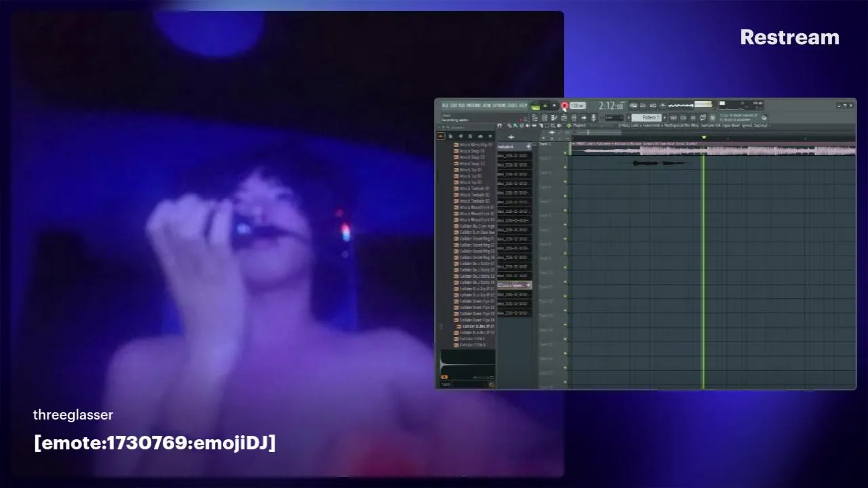Select the highlighted audio clip in picker
Viewport: 868px width, 488px height.
[x=514, y=285]
